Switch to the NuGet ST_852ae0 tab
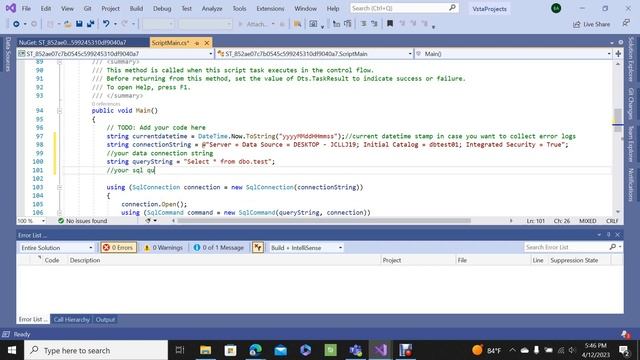 (x=83, y=42)
